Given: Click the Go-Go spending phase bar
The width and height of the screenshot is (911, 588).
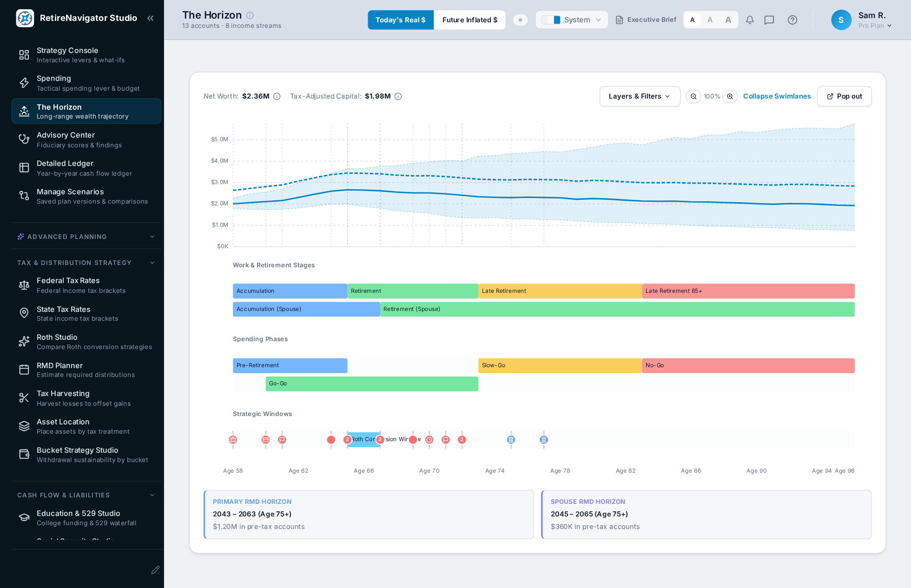Looking at the screenshot, I should (x=372, y=383).
